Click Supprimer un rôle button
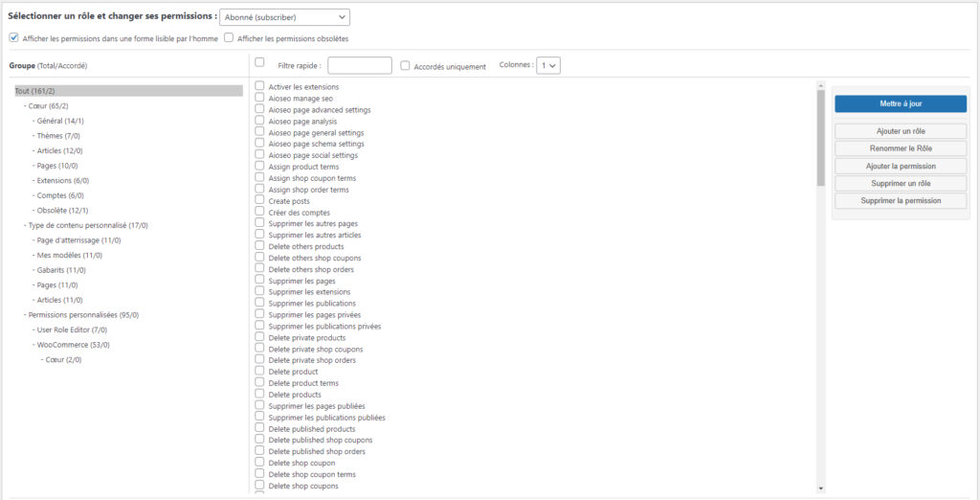 click(x=901, y=184)
